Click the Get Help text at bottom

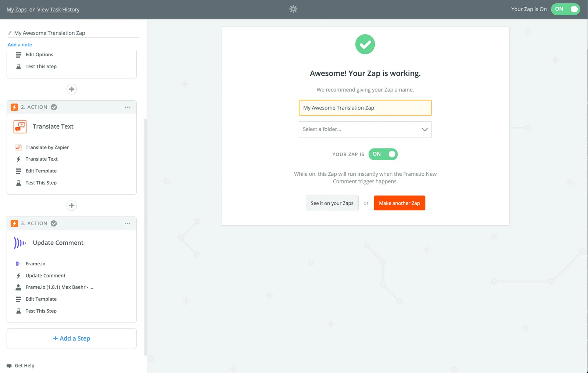tap(25, 366)
